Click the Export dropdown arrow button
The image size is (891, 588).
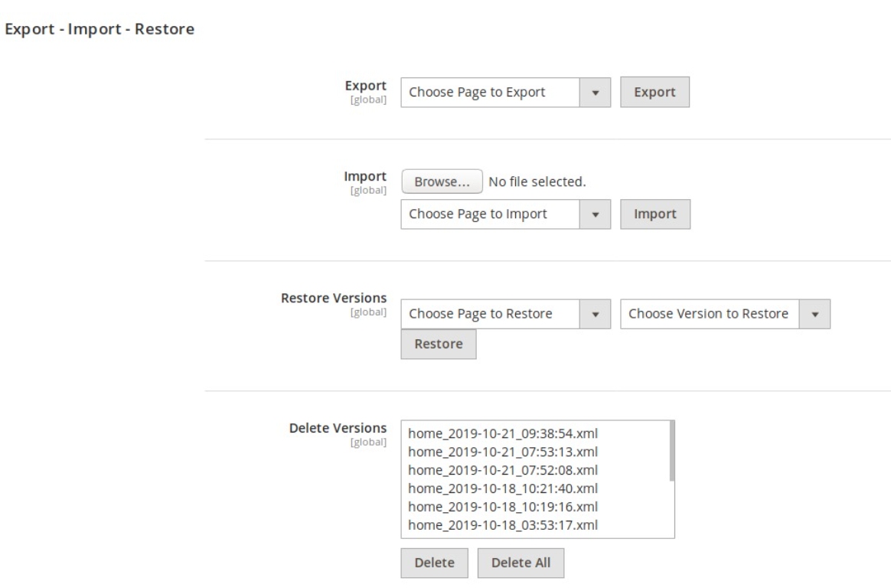click(595, 93)
